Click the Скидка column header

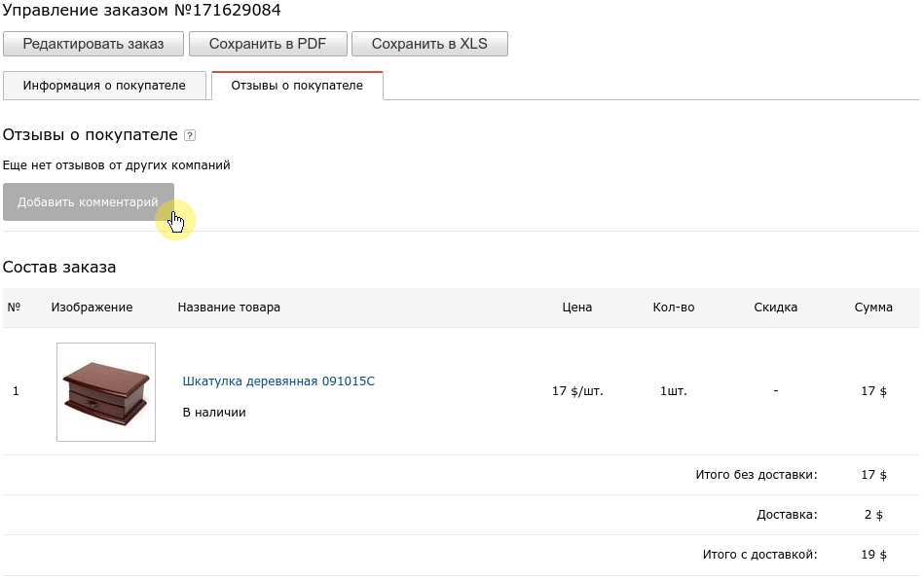coord(776,308)
